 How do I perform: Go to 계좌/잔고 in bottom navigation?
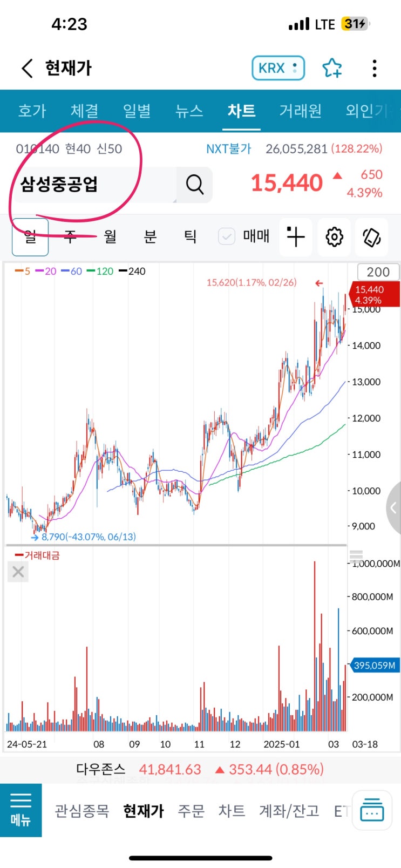[x=289, y=811]
